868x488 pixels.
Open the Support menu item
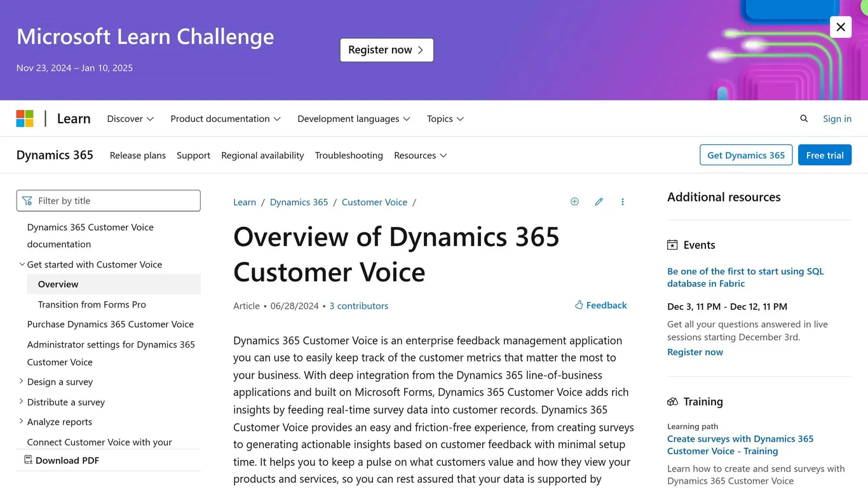pyautogui.click(x=193, y=155)
